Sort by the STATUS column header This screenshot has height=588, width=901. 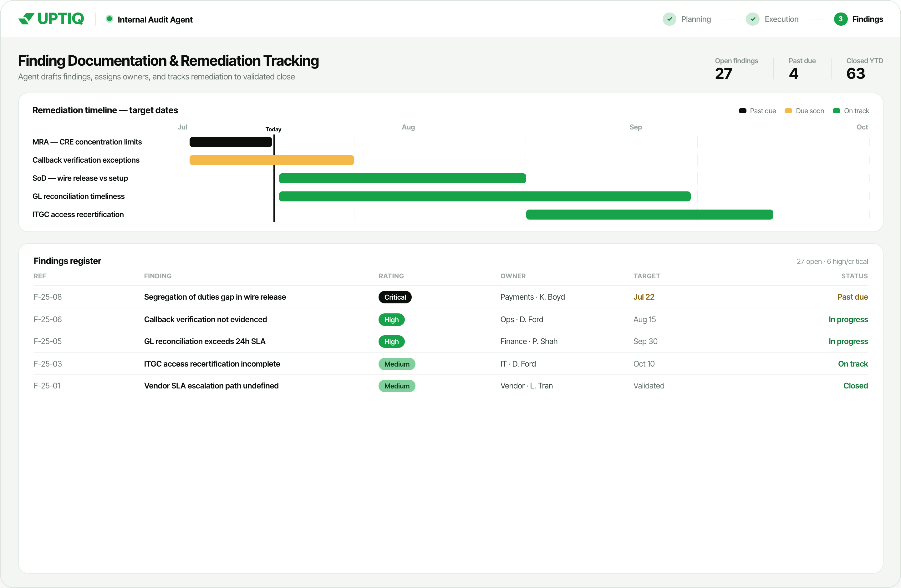[854, 276]
